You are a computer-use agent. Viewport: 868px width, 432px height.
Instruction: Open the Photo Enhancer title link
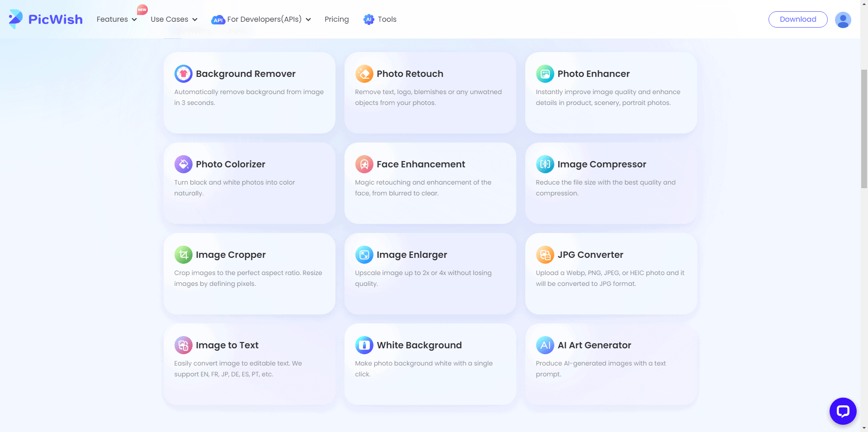click(x=594, y=74)
